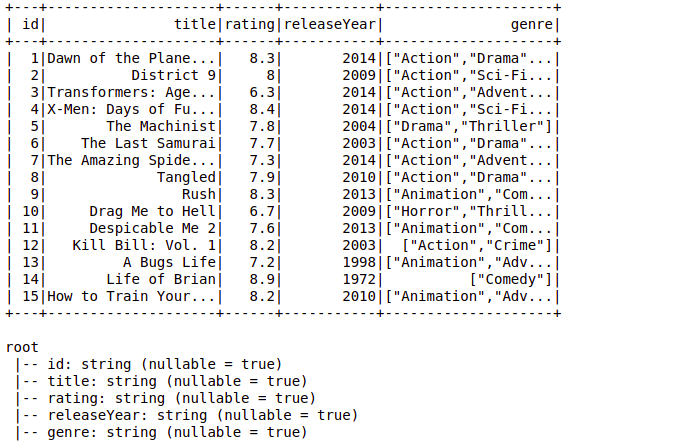This screenshot has width=687, height=447.
Task: Click the 'Life of Brian' title
Action: pyautogui.click(x=161, y=280)
